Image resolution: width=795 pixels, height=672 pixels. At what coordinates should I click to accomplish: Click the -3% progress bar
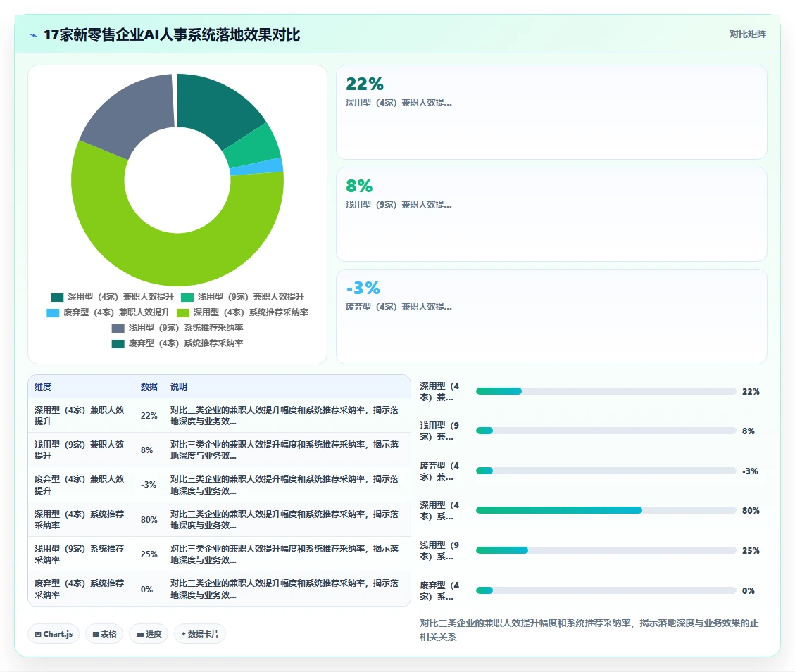606,471
